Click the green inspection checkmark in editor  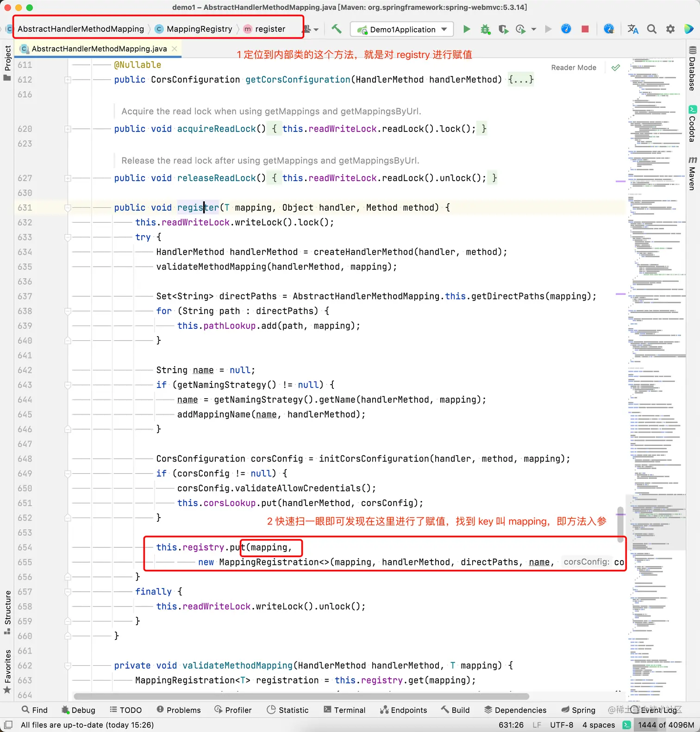pyautogui.click(x=616, y=68)
